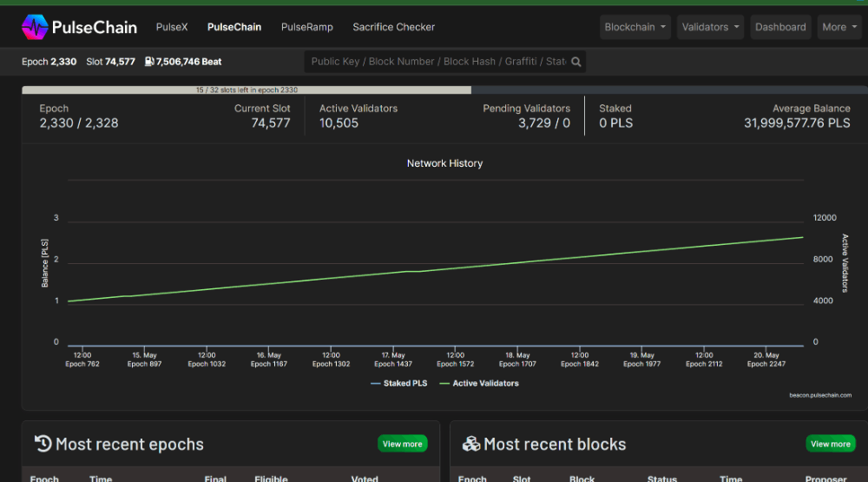Go to PulseRamp page

(x=306, y=27)
